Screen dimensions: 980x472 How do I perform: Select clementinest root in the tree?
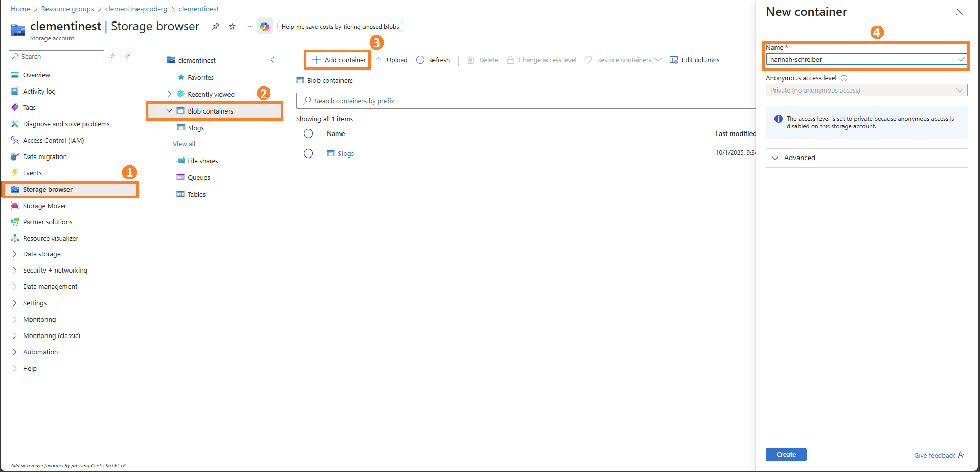click(197, 60)
